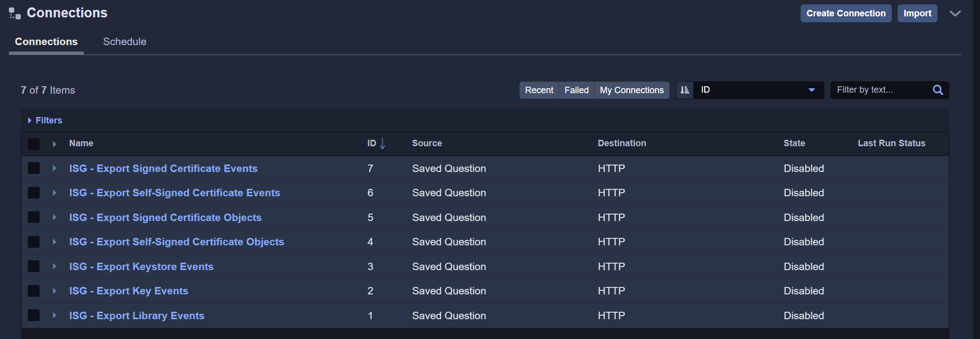Image resolution: width=980 pixels, height=339 pixels.
Task: Click the sort direction icon beside ID
Action: click(x=685, y=90)
